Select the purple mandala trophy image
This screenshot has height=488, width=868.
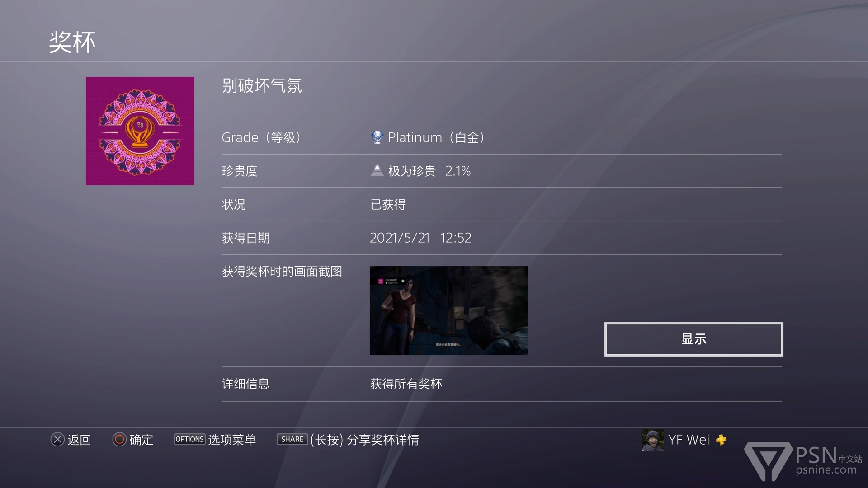[x=140, y=131]
